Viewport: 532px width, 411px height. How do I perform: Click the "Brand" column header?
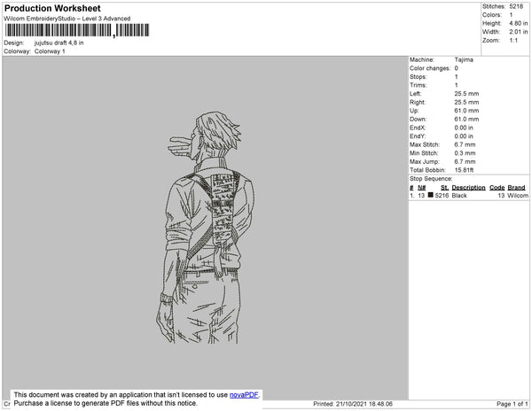(x=516, y=188)
